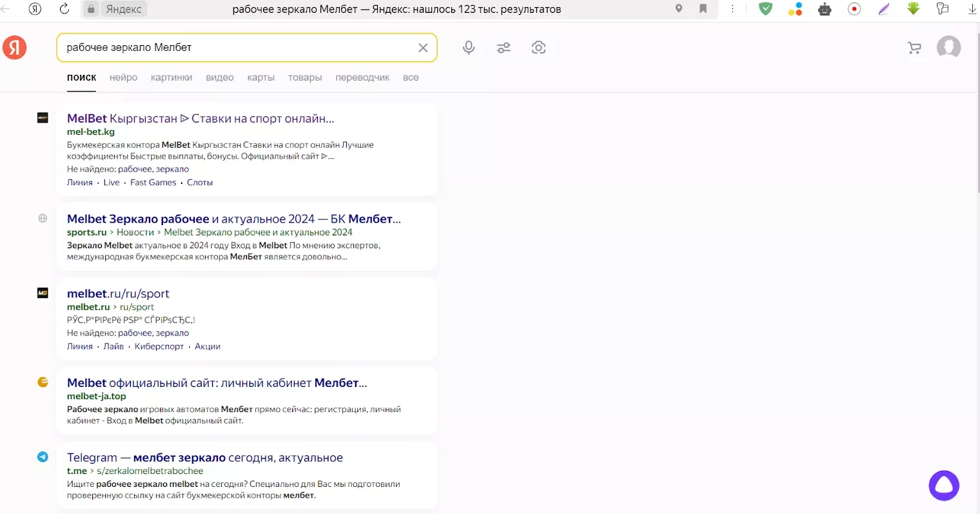Reload the page with the refresh icon
The image size is (980, 514).
[x=64, y=9]
